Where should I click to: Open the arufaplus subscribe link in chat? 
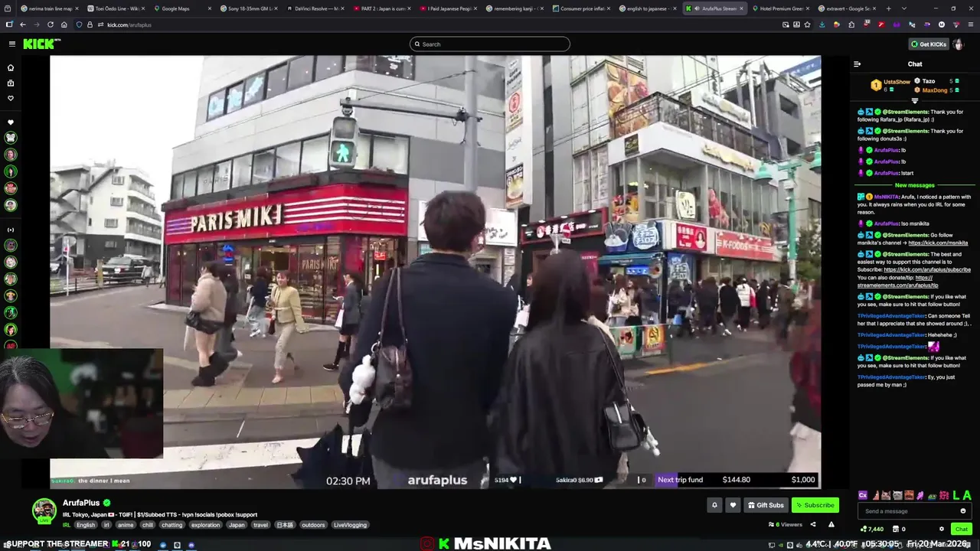click(x=927, y=269)
